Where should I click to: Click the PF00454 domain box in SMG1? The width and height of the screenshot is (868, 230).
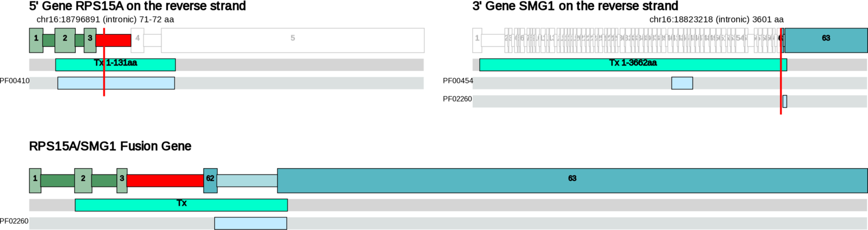(682, 83)
